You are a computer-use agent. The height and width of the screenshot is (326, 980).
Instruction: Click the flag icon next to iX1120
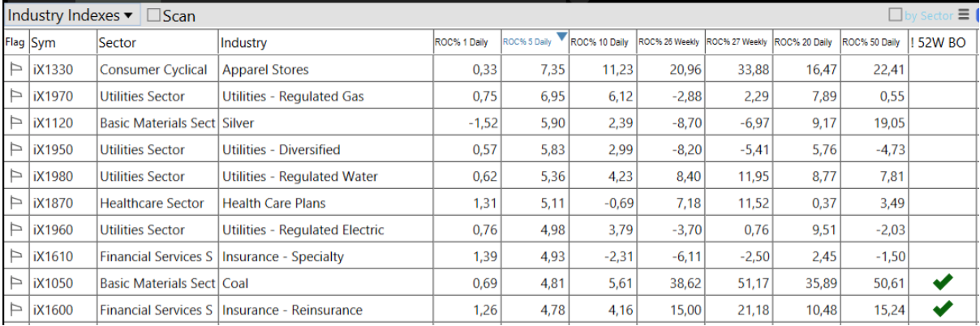(x=15, y=123)
